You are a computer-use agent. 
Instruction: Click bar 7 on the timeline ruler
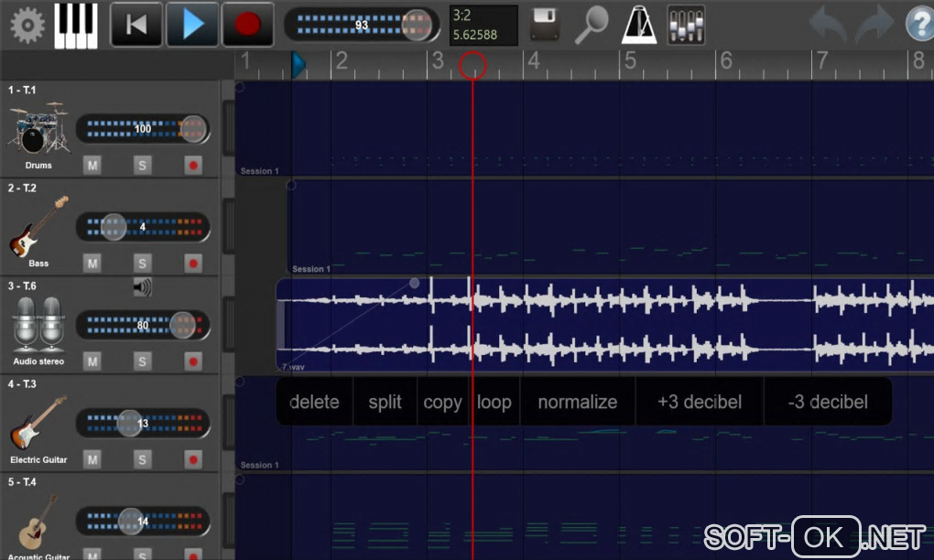(x=822, y=61)
